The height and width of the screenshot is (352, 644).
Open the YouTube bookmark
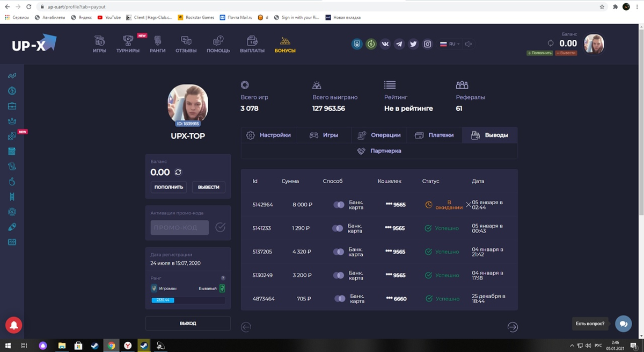point(109,17)
